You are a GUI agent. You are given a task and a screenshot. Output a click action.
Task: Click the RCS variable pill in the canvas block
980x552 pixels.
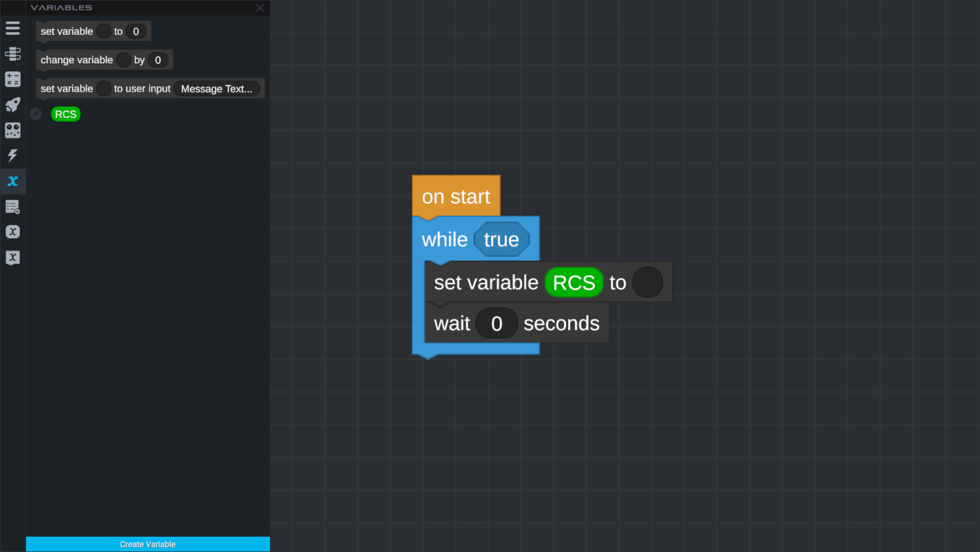tap(574, 282)
